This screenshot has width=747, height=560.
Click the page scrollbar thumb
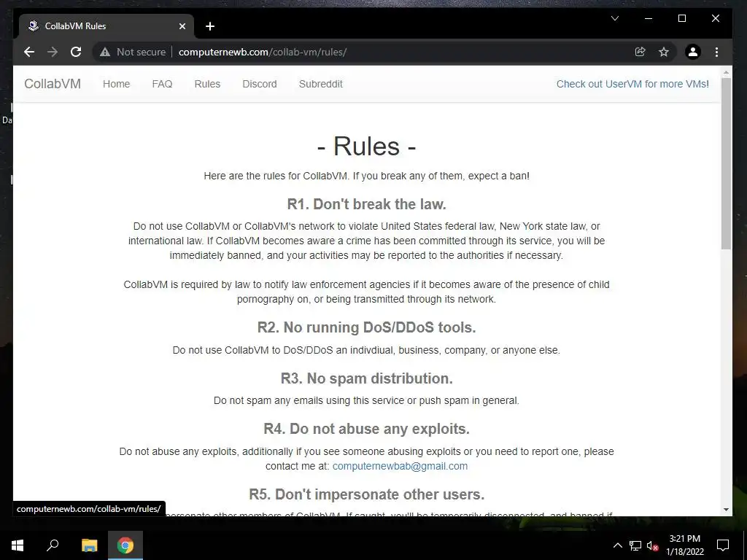pos(726,163)
